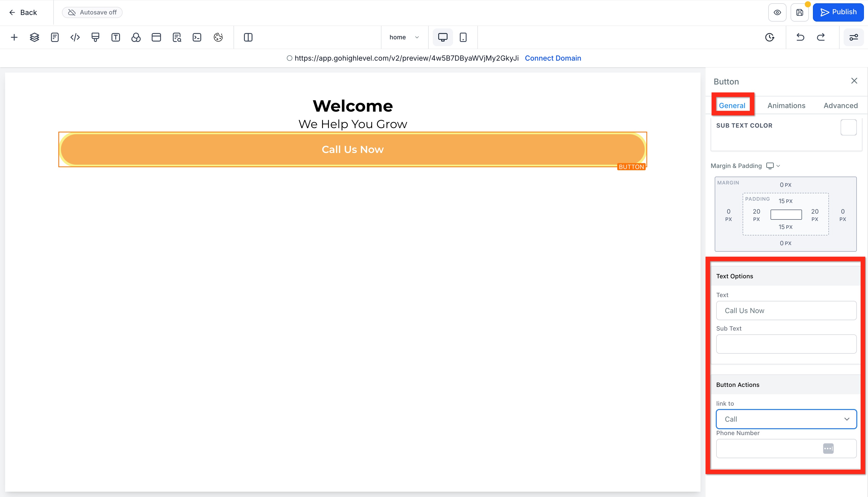Open the Sub Text Color swatch
Screen dimensions: 868x497
pos(848,127)
